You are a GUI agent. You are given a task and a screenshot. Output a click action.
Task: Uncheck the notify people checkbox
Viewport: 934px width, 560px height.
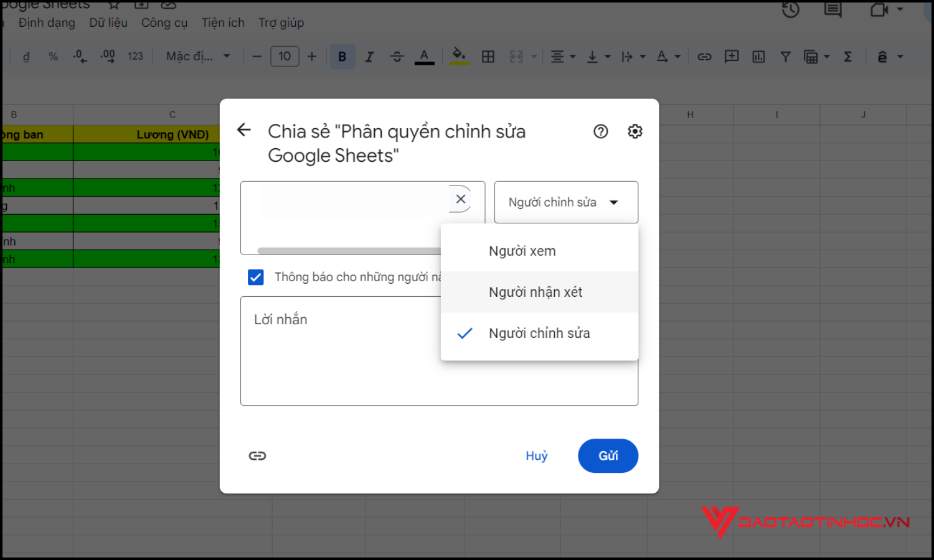pyautogui.click(x=255, y=277)
